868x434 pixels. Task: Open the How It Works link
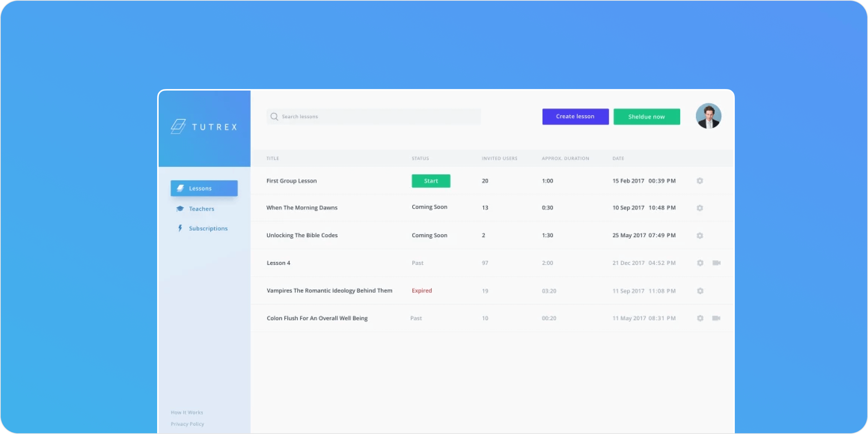click(x=187, y=412)
